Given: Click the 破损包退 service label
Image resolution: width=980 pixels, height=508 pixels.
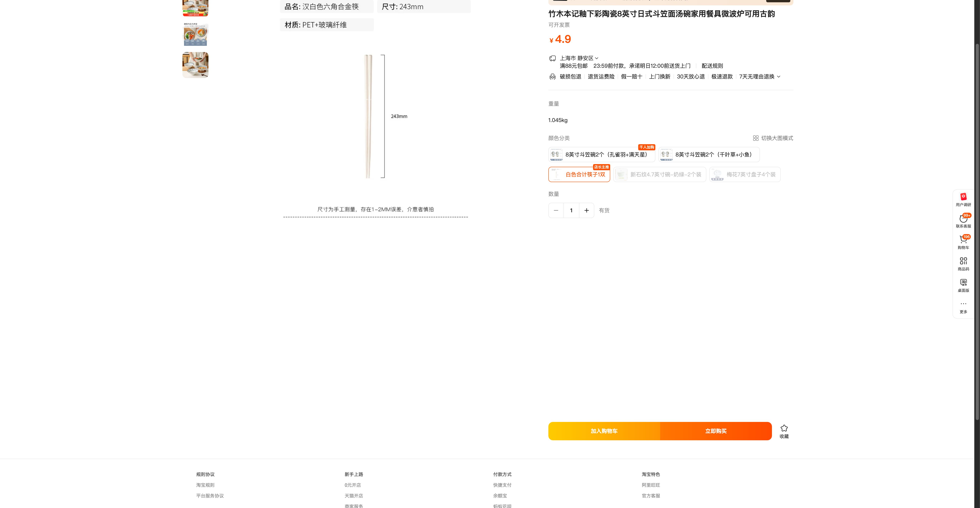Looking at the screenshot, I should [570, 77].
